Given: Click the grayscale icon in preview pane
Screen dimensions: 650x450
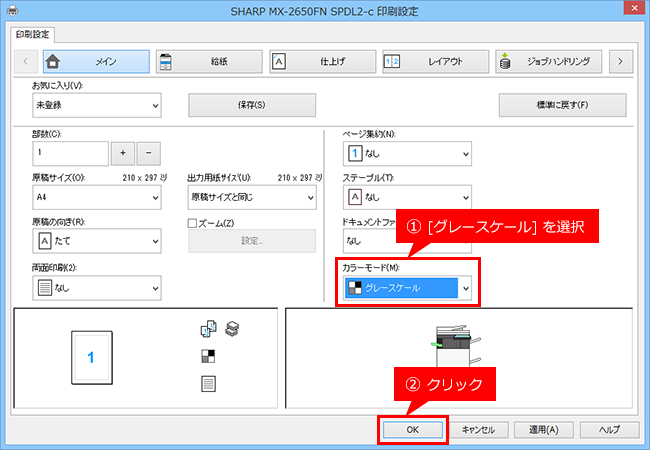Looking at the screenshot, I should coord(208,356).
